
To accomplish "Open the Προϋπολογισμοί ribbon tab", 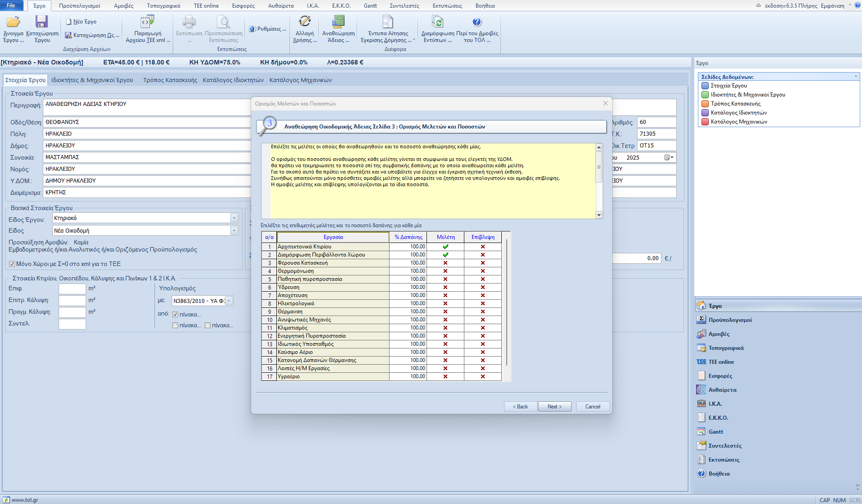I will [x=79, y=6].
